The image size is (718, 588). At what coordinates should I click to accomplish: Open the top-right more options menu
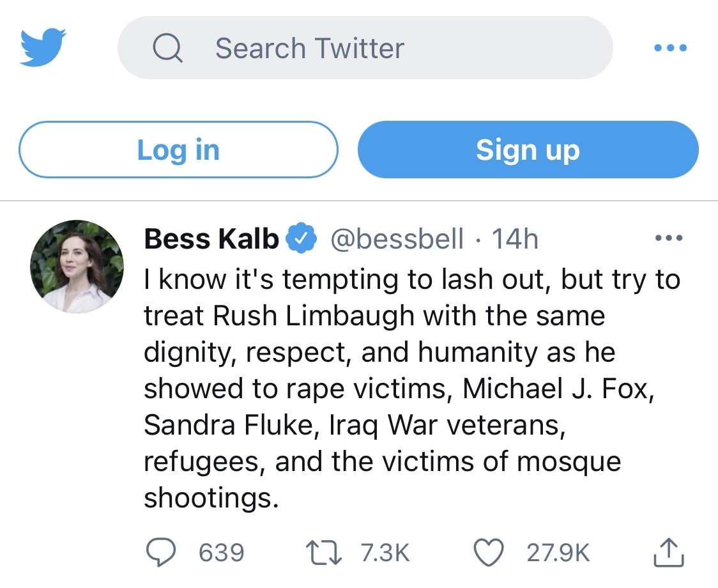tap(671, 48)
